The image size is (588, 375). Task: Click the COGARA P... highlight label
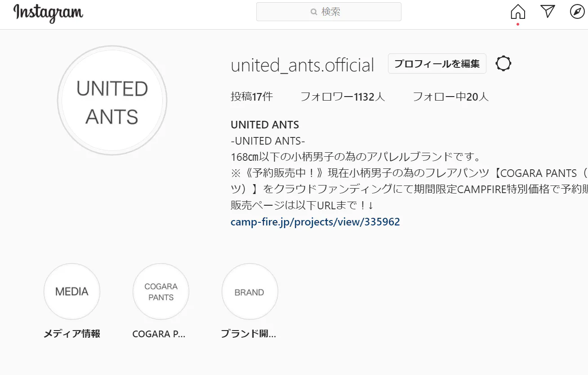coord(159,334)
